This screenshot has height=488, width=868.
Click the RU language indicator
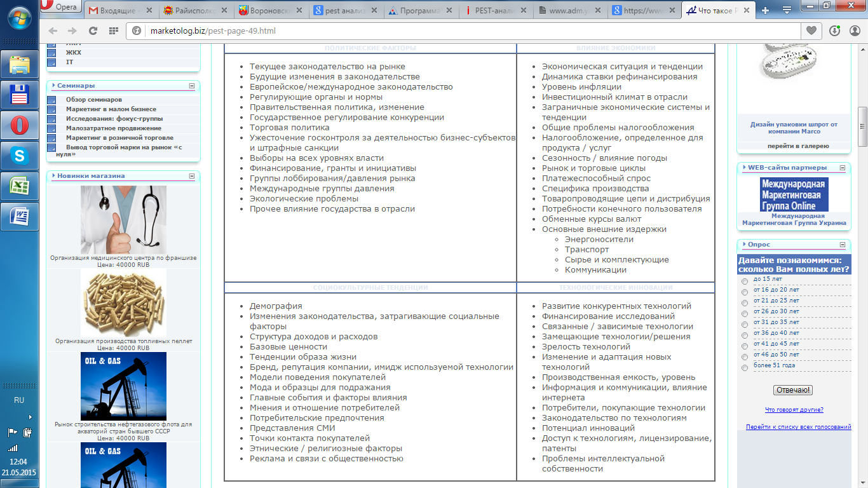pos(19,400)
